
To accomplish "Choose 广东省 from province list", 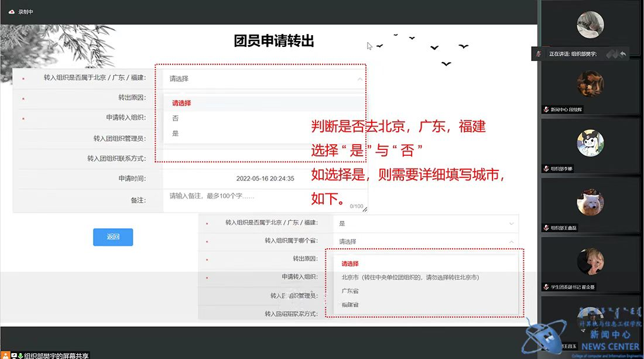I will 350,291.
